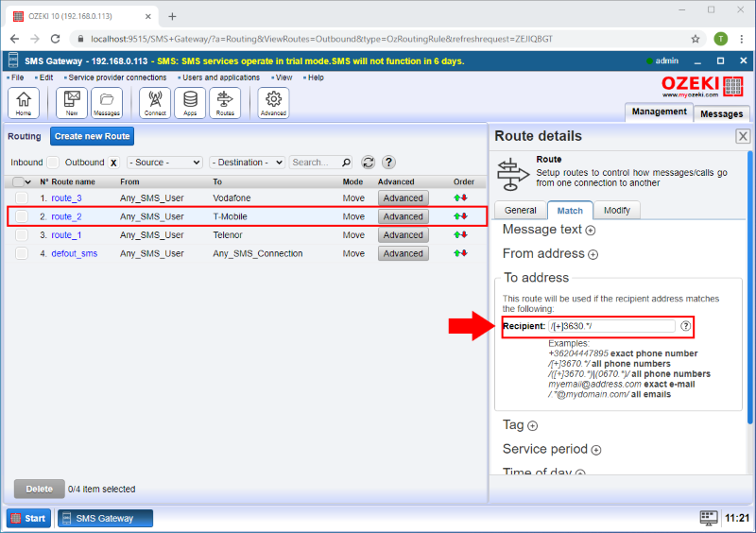Open the Help menu
The height and width of the screenshot is (533, 756).
pyautogui.click(x=316, y=77)
